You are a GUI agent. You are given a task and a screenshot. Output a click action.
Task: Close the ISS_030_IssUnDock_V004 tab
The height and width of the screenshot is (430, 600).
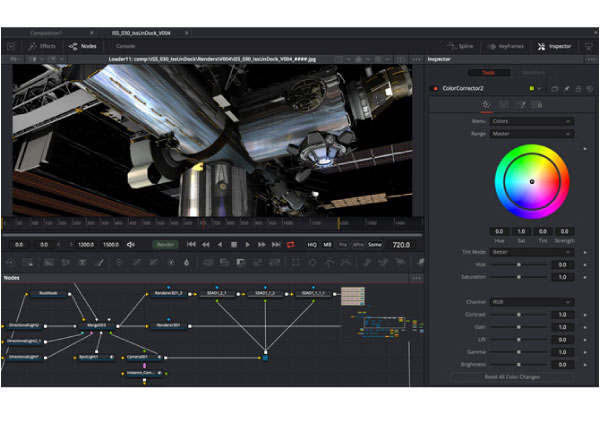186,33
